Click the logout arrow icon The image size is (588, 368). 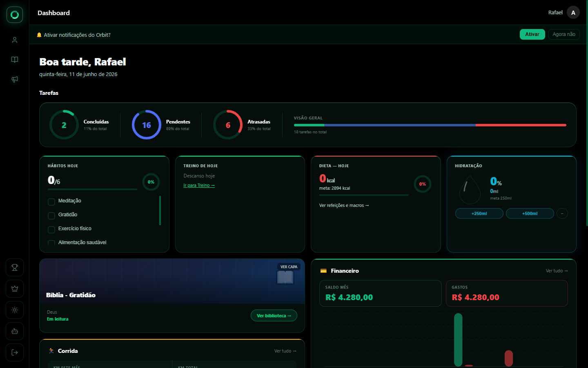pos(15,352)
